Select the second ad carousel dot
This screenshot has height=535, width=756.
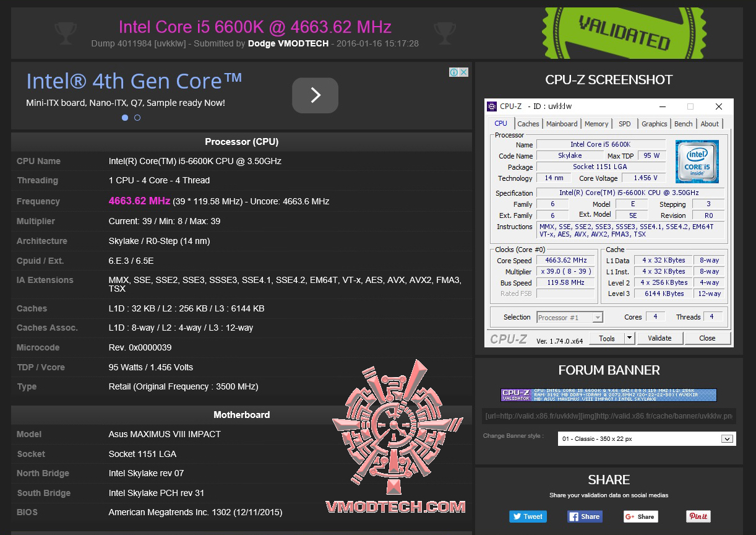137,118
